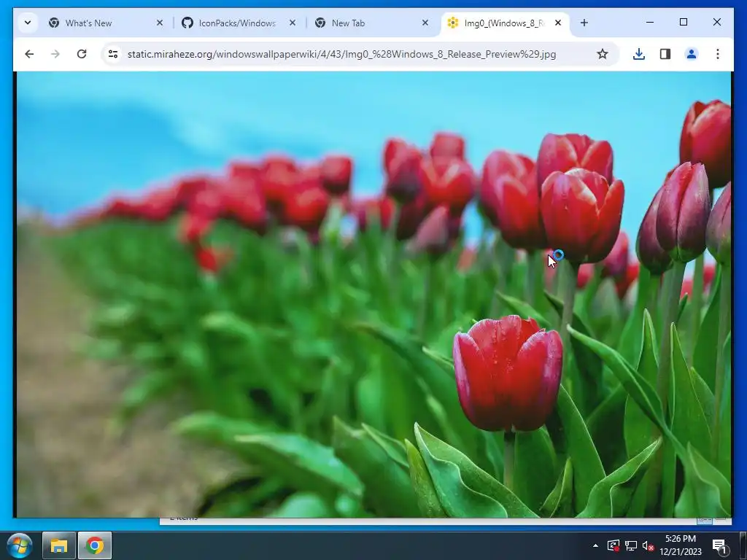Open the Chrome profile avatar
747x560 pixels.
(692, 54)
